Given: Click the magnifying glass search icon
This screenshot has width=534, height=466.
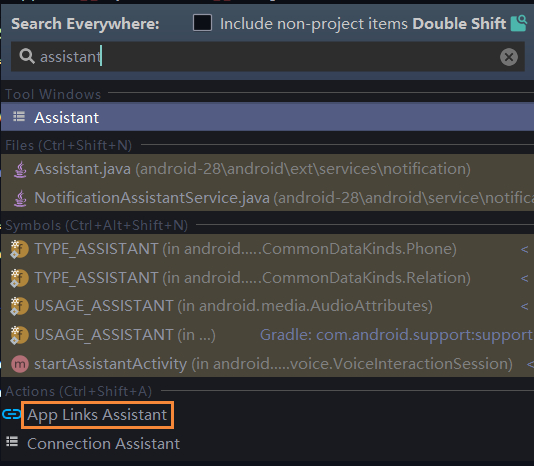Looking at the screenshot, I should point(27,56).
